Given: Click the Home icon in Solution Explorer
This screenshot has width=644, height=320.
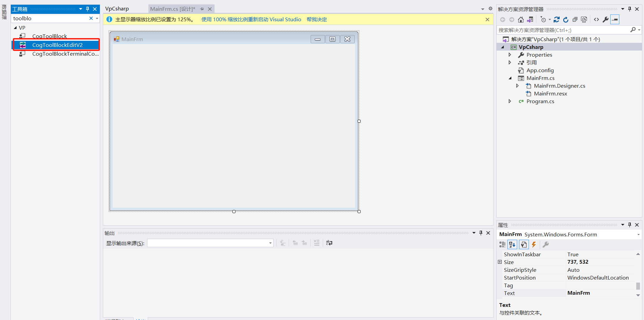Looking at the screenshot, I should coord(520,20).
